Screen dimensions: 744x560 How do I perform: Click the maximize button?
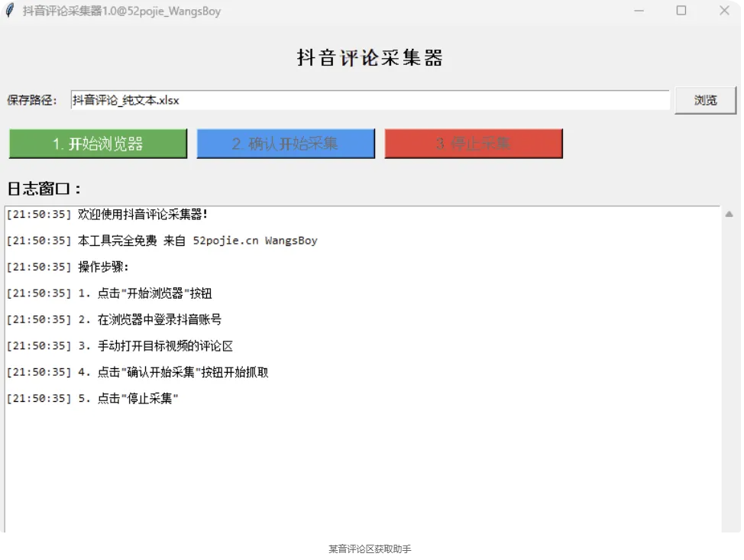[x=681, y=11]
